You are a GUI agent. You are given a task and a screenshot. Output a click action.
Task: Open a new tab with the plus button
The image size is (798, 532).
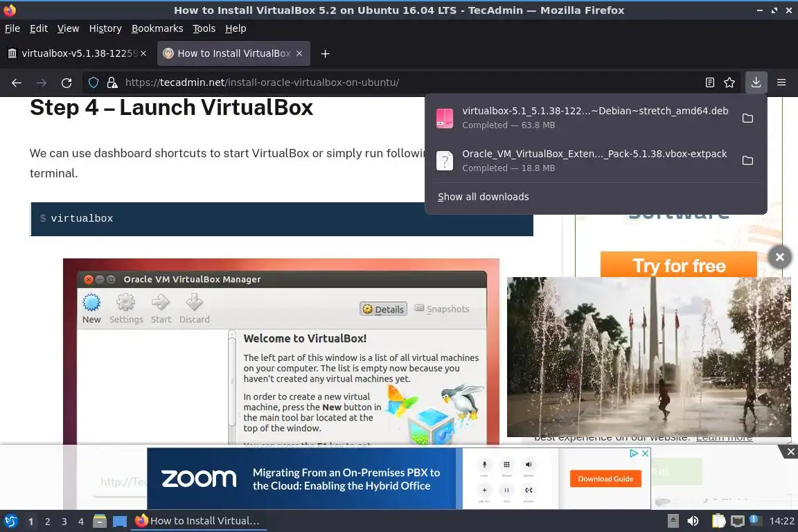pyautogui.click(x=325, y=53)
